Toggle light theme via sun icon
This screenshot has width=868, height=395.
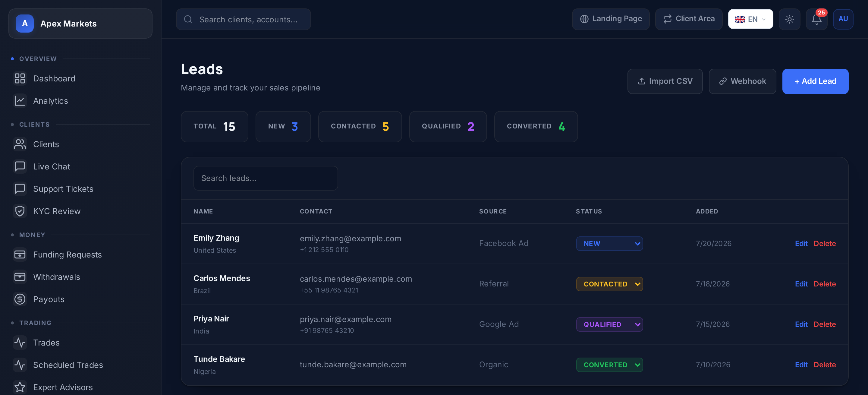(x=790, y=19)
